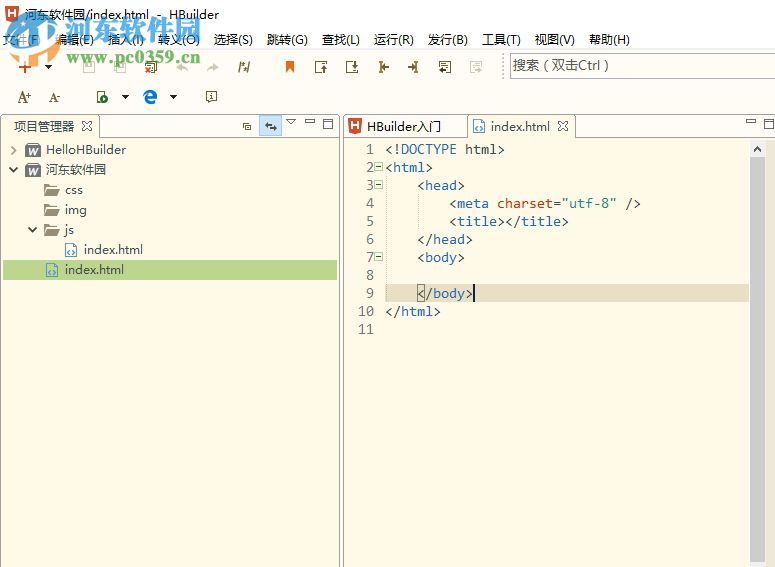Viewport: 775px width, 567px height.
Task: Click the jump to line end icon
Action: [x=414, y=67]
